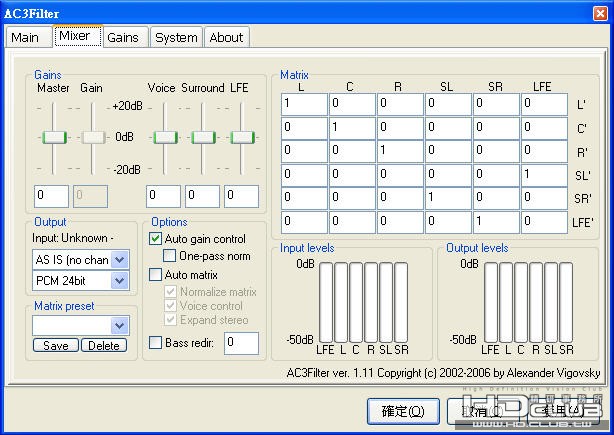Viewport: 614px width, 435px height.
Task: Click the Bass redir frequency field
Action: click(242, 343)
